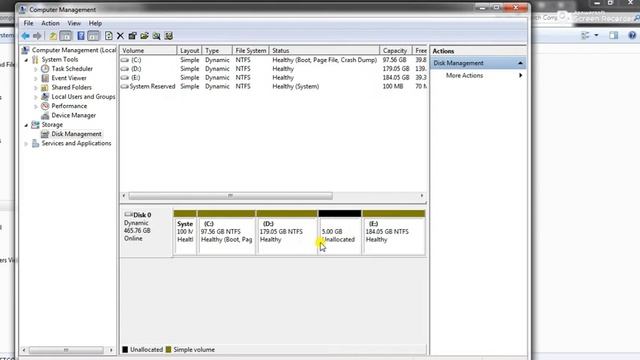Click the Performance icon in tree
The height and width of the screenshot is (360, 640).
(45, 106)
